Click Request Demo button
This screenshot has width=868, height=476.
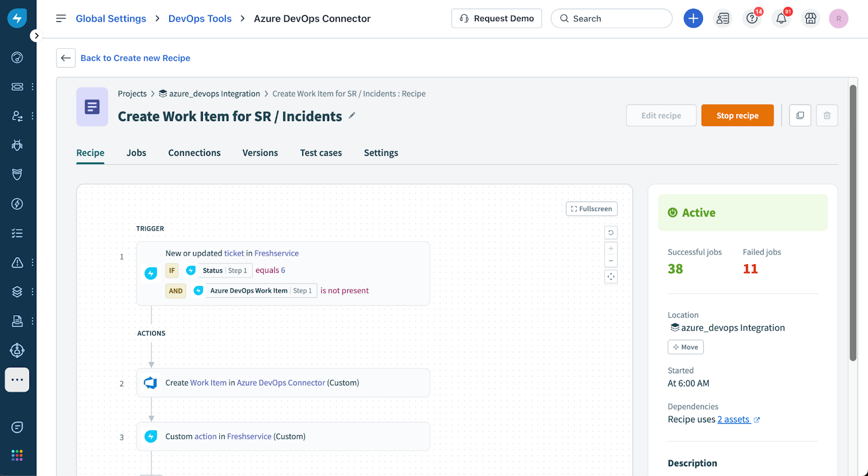coord(496,18)
